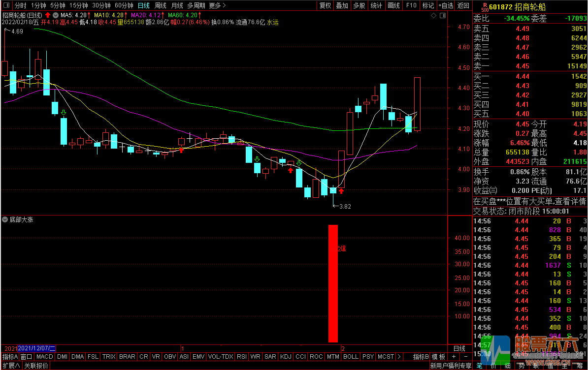
Task: Open the 窗口 window count option
Action: coord(26,357)
